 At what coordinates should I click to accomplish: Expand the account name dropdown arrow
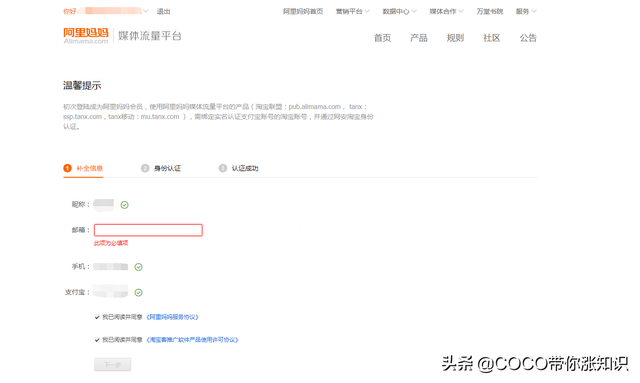click(146, 11)
